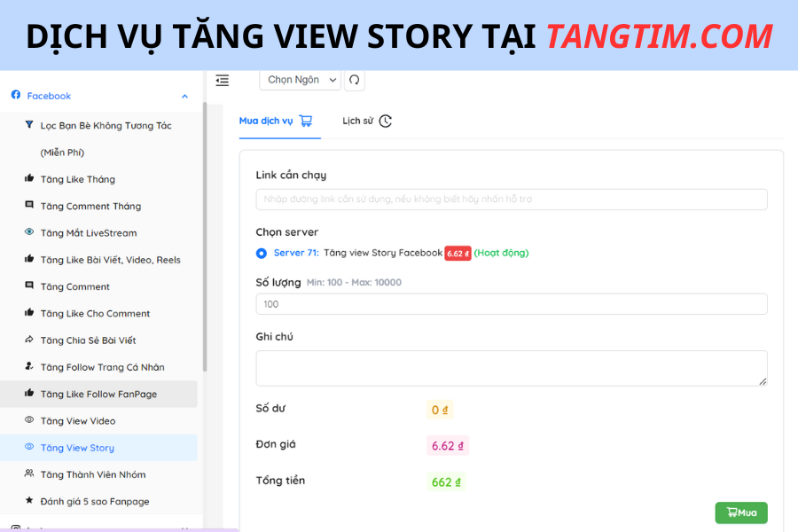Open the Tăng Comment Tháng service
Viewport: 798px width, 532px height.
[90, 207]
